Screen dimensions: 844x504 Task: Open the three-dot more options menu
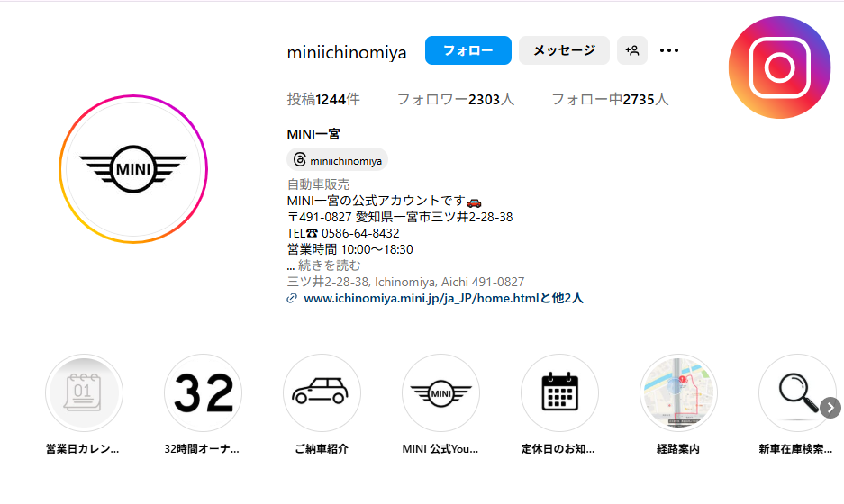click(669, 50)
